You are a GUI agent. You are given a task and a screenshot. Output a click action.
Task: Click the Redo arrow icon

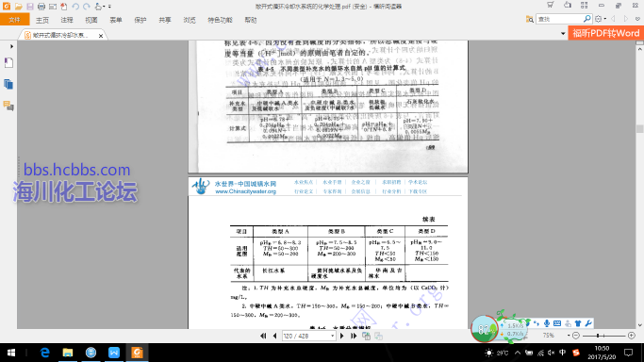86,7
